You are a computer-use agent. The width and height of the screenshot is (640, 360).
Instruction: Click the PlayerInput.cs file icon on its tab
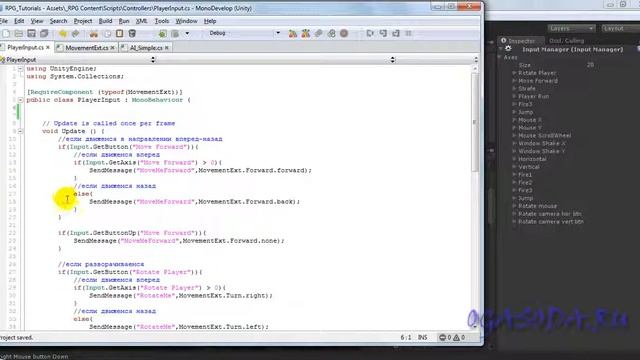click(x=3, y=47)
